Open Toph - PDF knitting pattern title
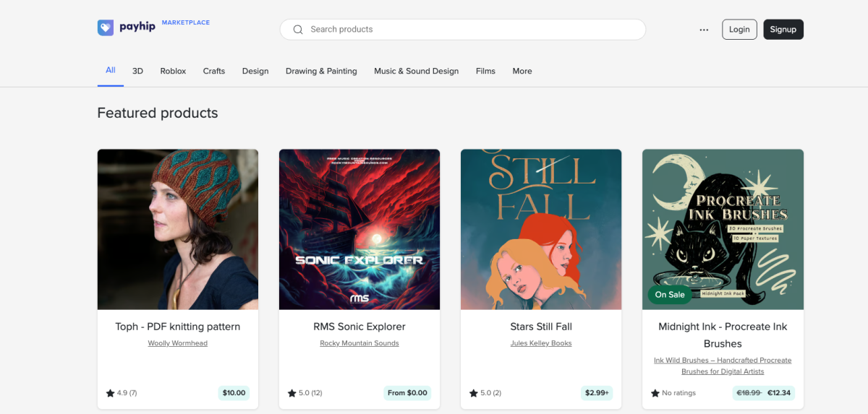This screenshot has width=868, height=414. pyautogui.click(x=178, y=327)
